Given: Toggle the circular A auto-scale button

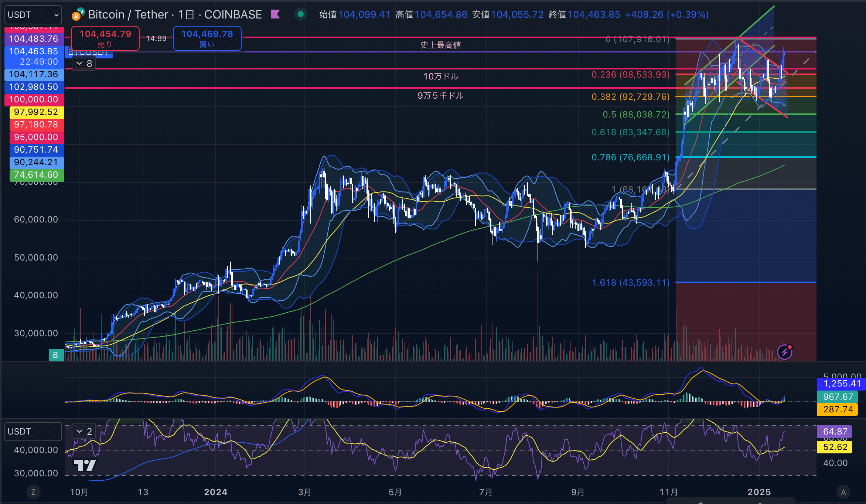Looking at the screenshot, I should click(843, 492).
